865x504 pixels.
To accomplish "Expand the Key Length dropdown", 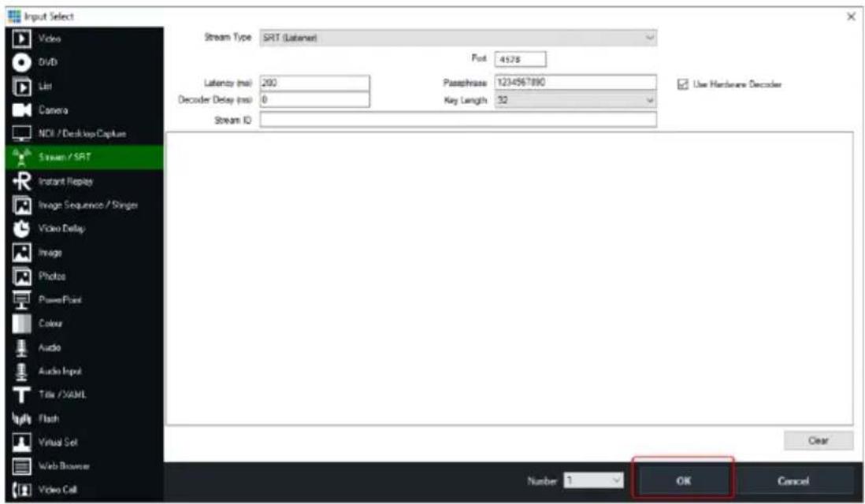I will [575, 100].
